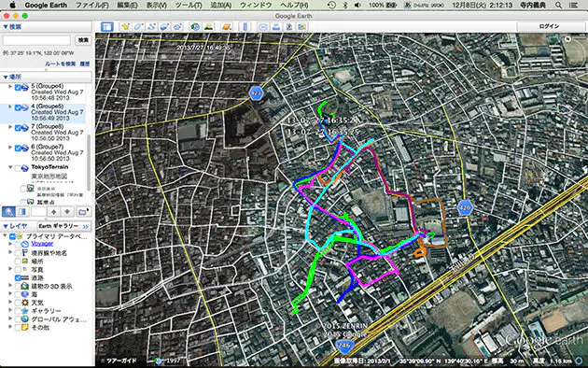Enable the TokyoTerrain checkbox
Screen dimensions: 588x368
pyautogui.click(x=18, y=168)
